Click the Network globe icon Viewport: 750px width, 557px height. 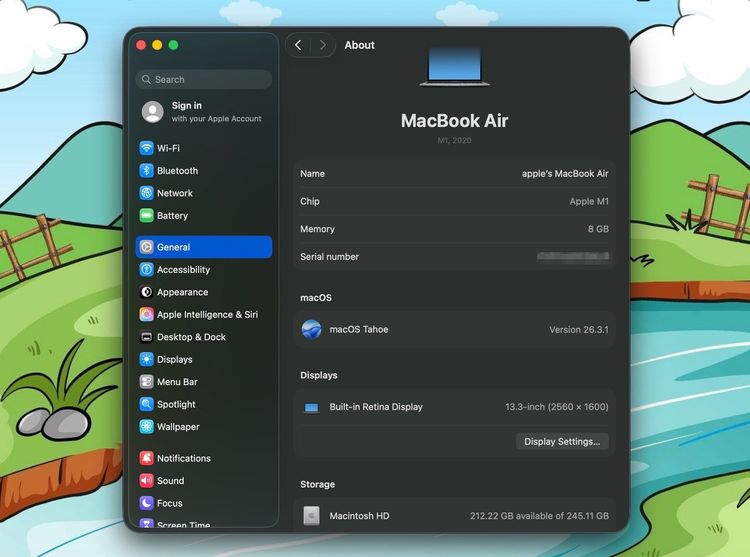[x=146, y=193]
